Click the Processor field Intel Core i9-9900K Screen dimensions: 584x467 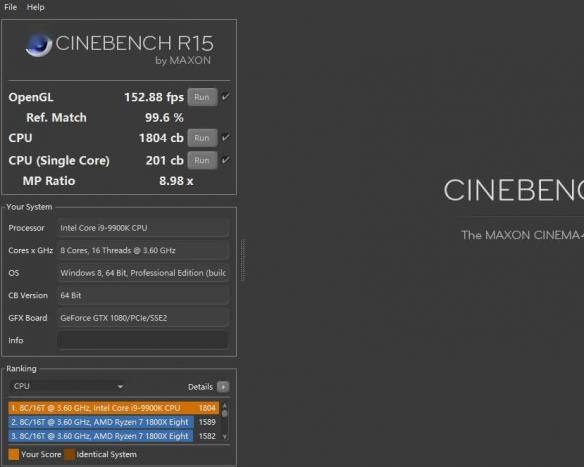coord(143,228)
